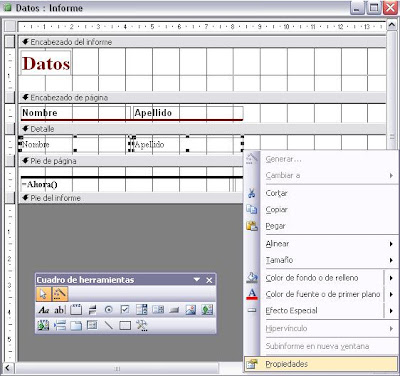Select the Command Button tool
This screenshot has height=376, width=400.
174,310
